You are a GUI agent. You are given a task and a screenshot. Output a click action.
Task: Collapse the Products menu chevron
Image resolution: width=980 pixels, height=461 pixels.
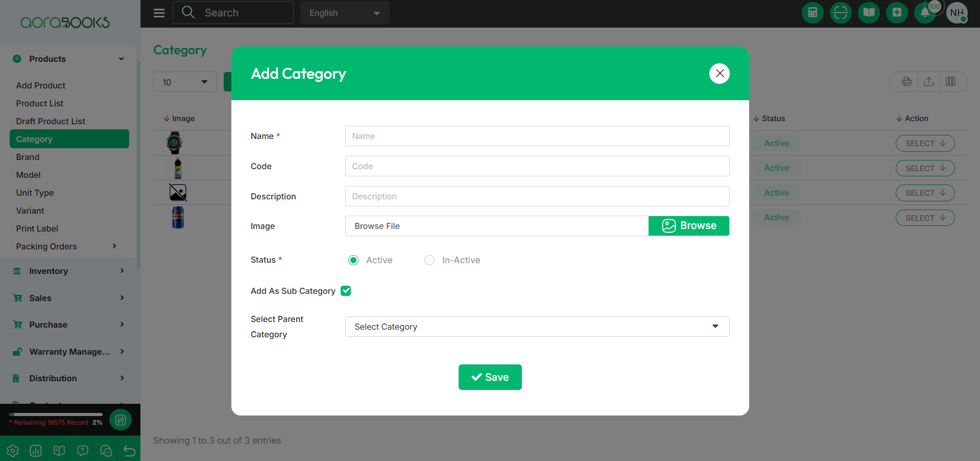[x=122, y=59]
